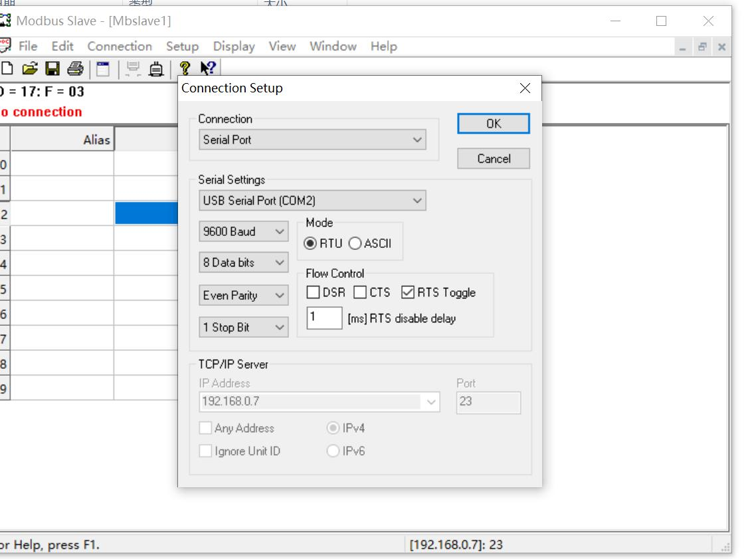Click the Open file folder icon

click(30, 68)
